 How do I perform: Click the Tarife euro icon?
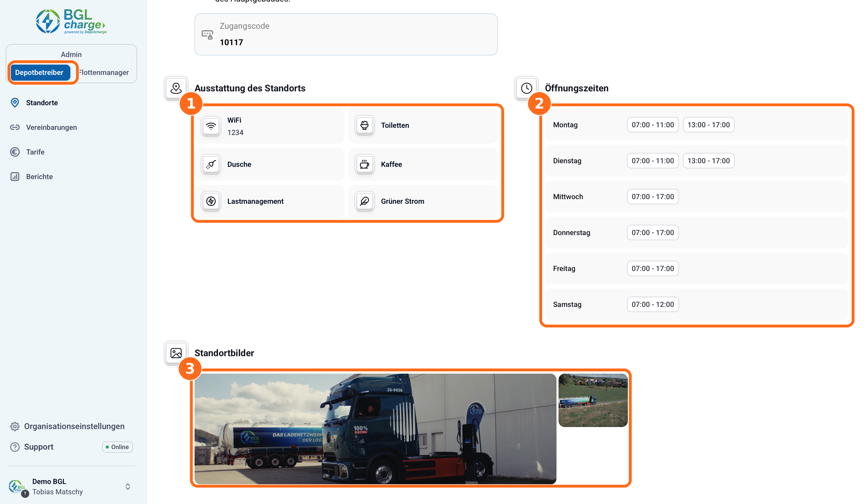click(15, 152)
